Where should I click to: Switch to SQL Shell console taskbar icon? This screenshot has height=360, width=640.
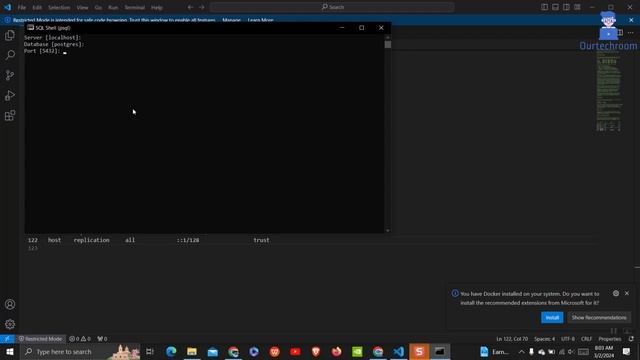(440, 351)
